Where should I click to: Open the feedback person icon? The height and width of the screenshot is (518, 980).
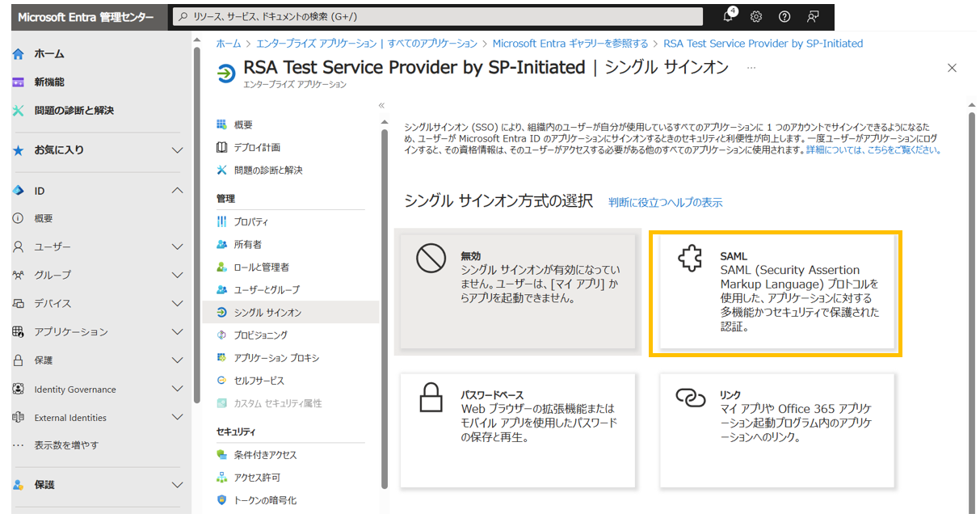click(813, 16)
